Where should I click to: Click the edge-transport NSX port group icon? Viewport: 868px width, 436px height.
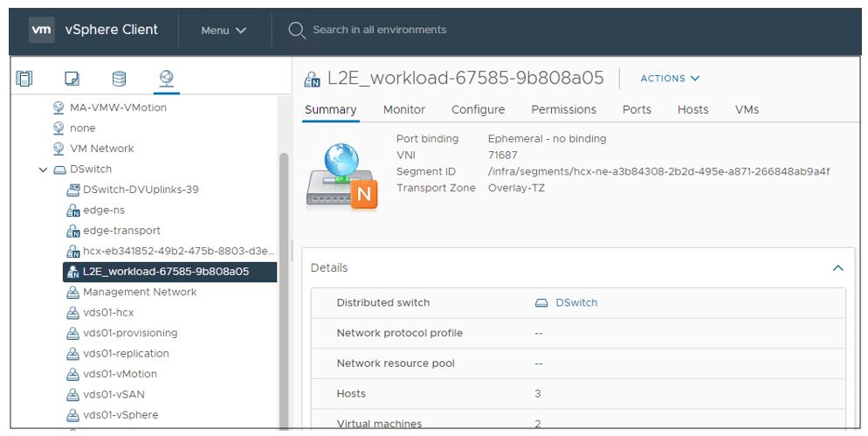click(x=73, y=231)
